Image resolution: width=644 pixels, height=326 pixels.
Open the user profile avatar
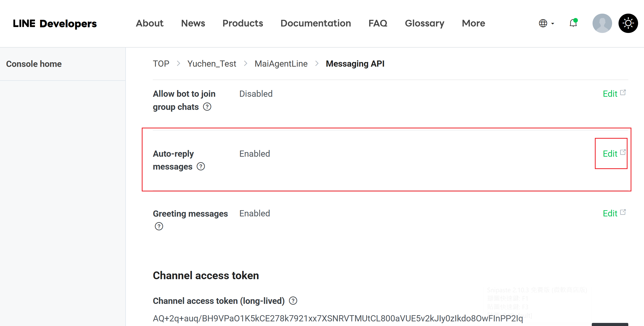(602, 23)
